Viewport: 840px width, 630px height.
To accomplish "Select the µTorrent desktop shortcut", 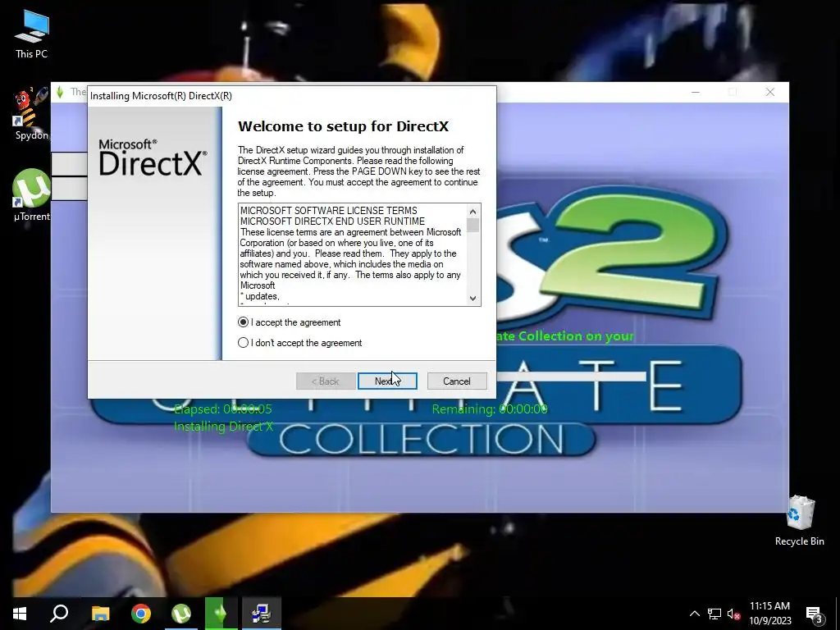I will (31, 195).
